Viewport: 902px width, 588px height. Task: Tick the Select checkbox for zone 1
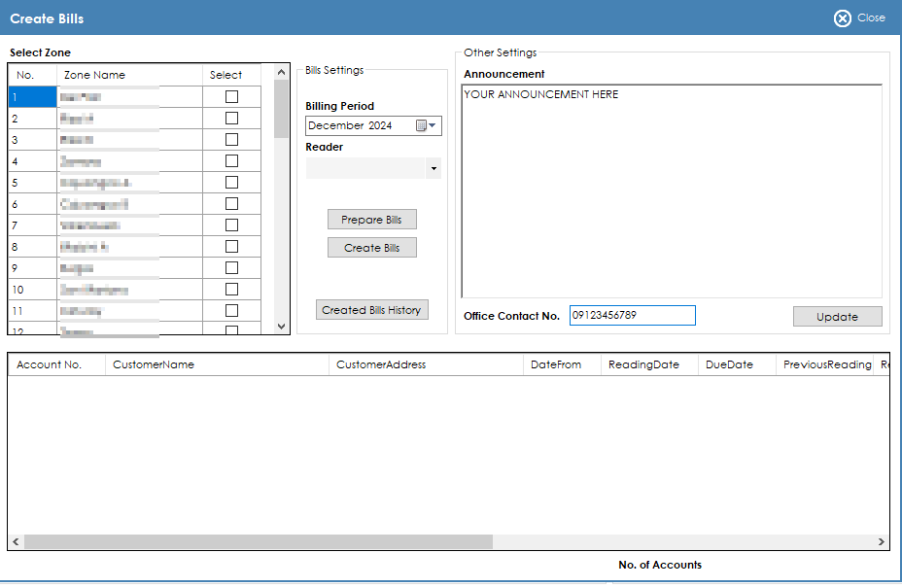click(231, 96)
